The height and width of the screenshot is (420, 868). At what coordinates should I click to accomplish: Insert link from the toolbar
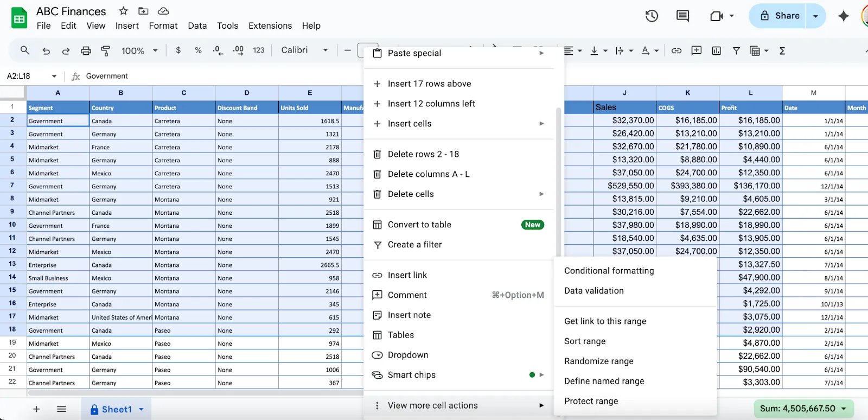click(676, 51)
